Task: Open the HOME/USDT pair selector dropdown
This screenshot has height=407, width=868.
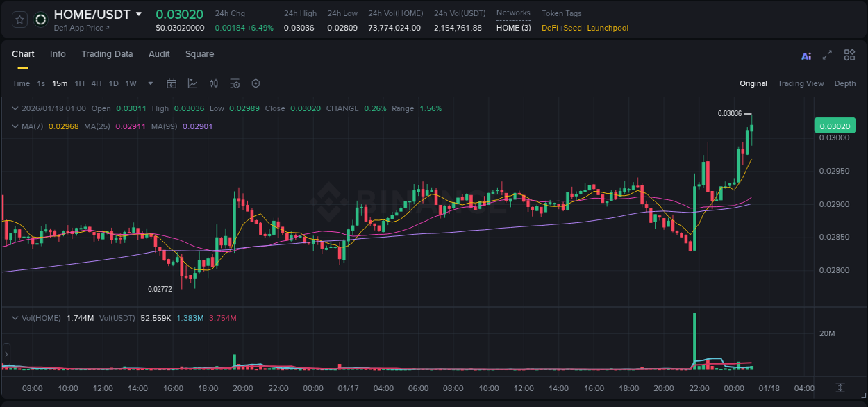Action: pos(139,14)
